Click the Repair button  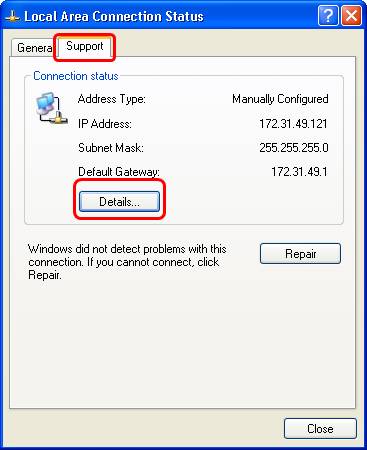[300, 254]
